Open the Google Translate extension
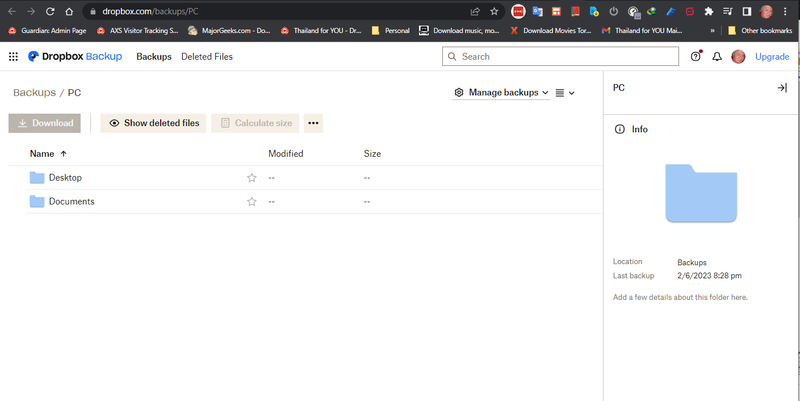This screenshot has height=401, width=800. (x=537, y=11)
